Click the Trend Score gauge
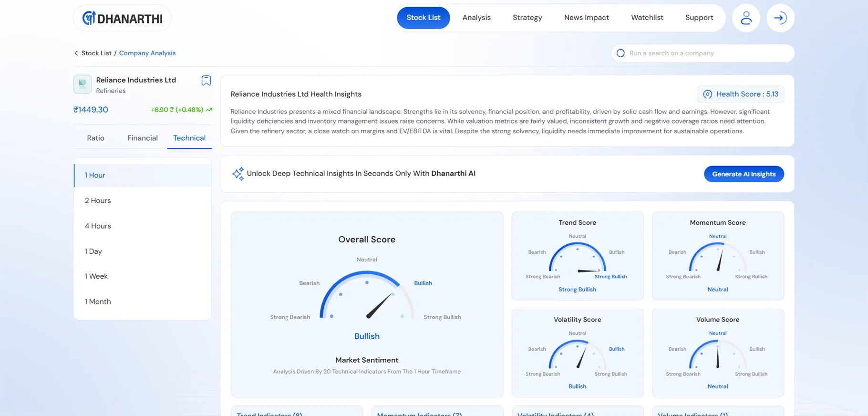The height and width of the screenshot is (416, 868). click(x=577, y=258)
